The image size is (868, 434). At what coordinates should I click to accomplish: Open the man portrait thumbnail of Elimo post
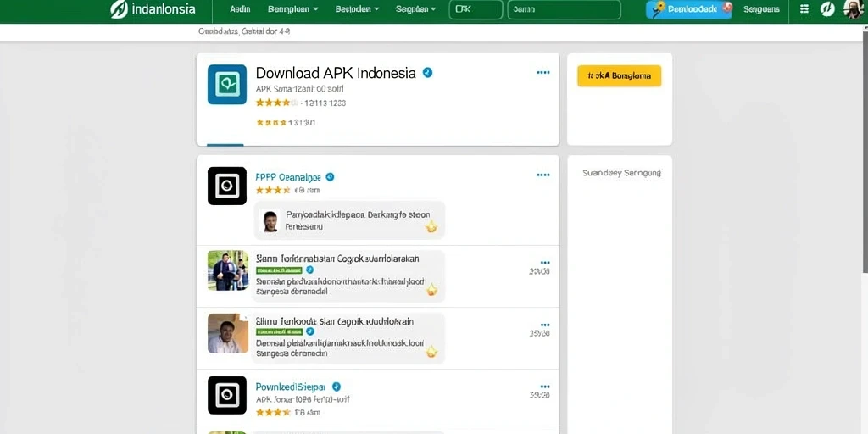(228, 333)
